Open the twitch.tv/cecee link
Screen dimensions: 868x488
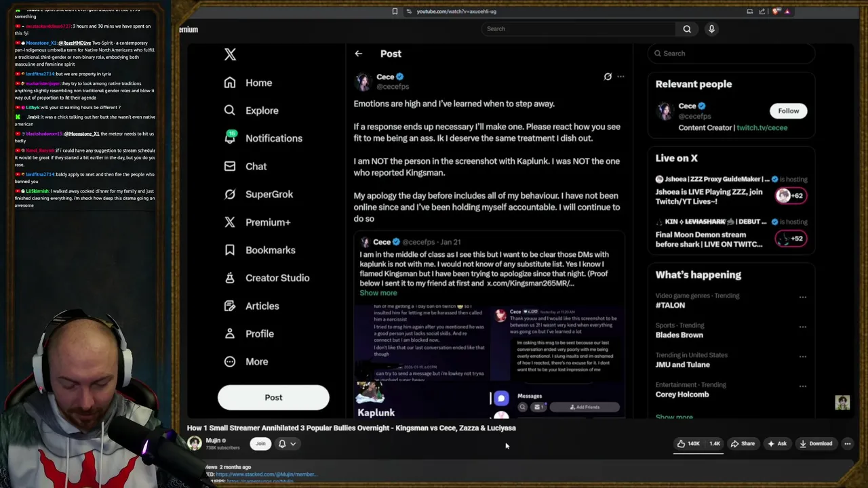pyautogui.click(x=762, y=127)
